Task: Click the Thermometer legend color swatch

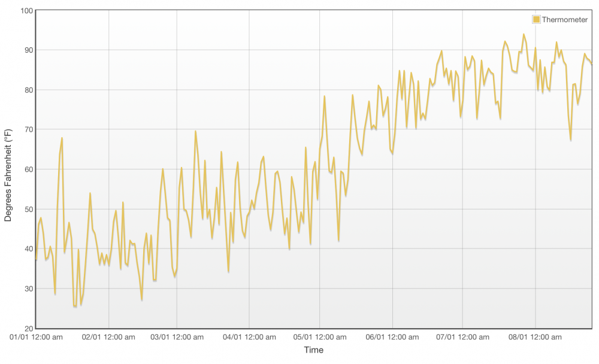Action: click(x=536, y=20)
